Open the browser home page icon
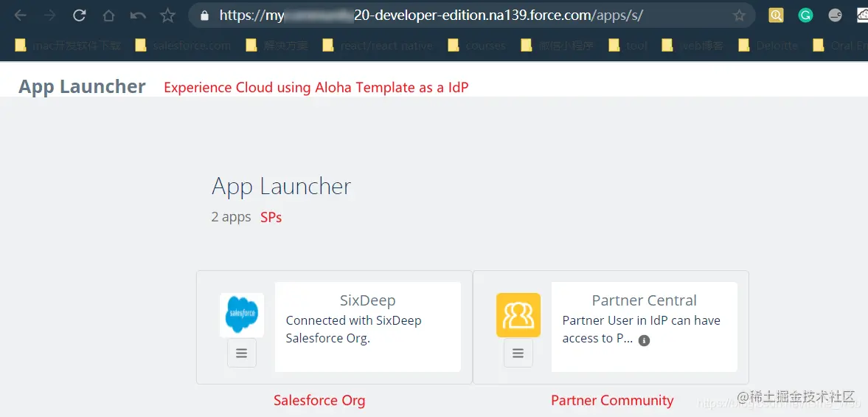 (108, 15)
